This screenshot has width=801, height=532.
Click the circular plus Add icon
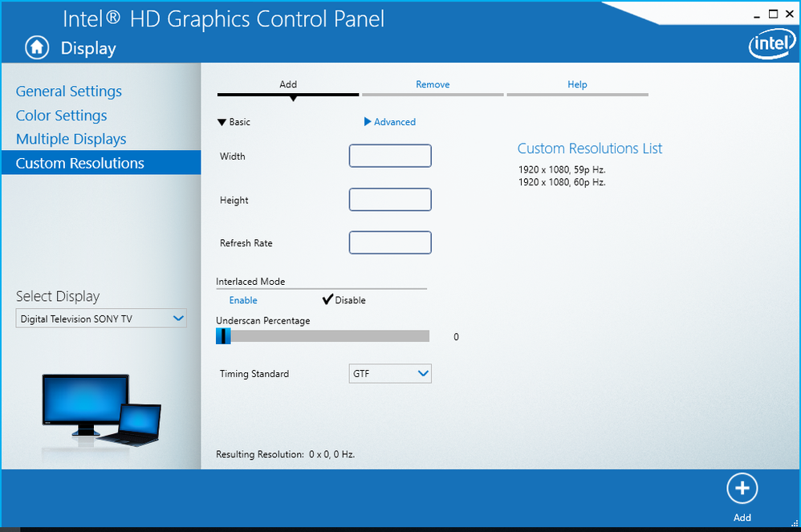click(742, 489)
